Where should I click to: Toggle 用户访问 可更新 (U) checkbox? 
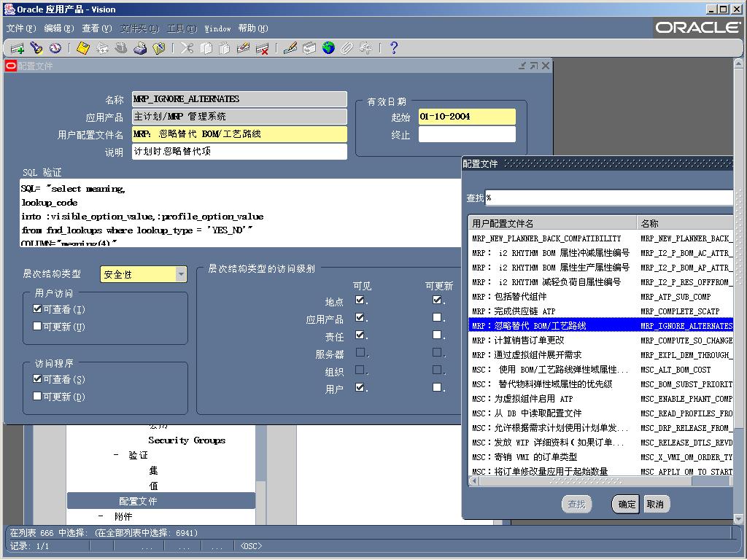click(x=37, y=326)
